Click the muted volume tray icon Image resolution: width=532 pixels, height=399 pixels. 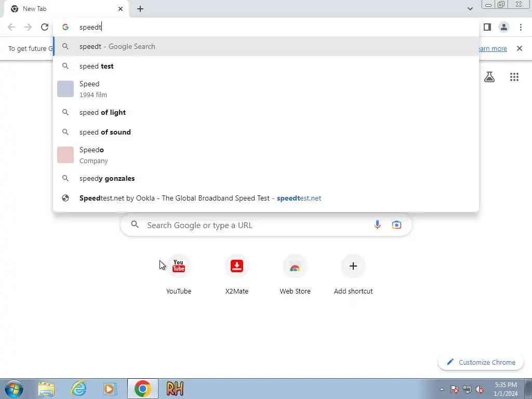point(480,389)
